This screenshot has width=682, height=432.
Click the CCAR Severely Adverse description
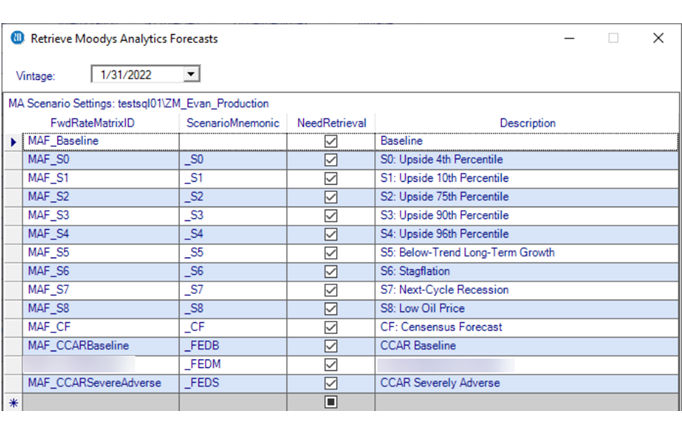click(x=527, y=383)
